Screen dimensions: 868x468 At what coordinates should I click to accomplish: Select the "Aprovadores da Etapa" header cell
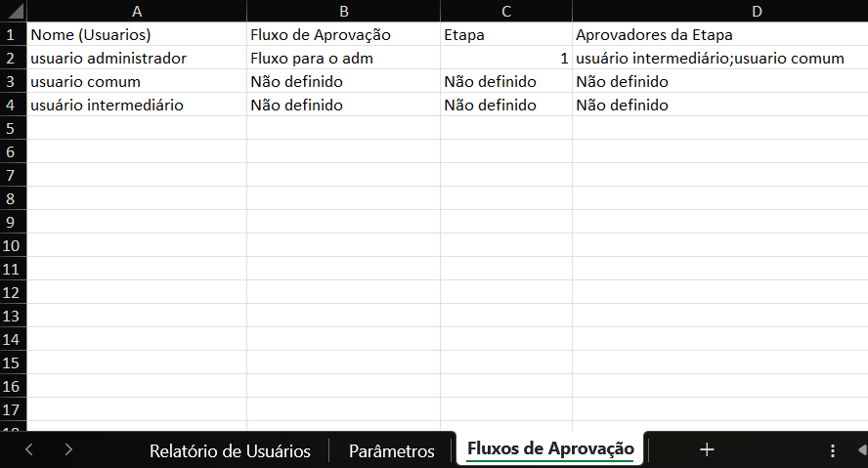click(x=719, y=35)
